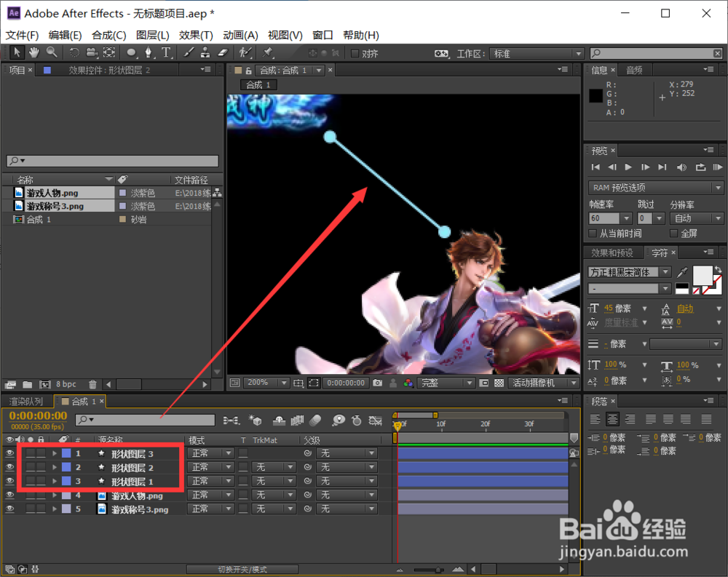Click the timeline current time indicator

397,425
